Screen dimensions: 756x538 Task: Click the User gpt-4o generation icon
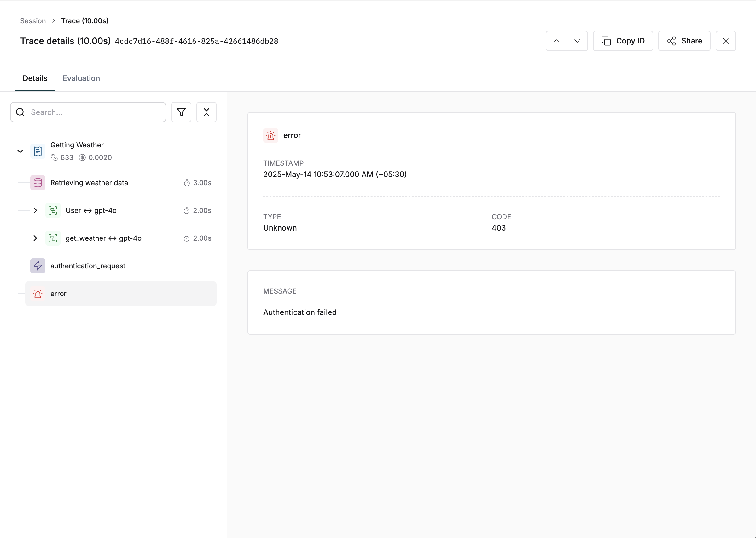[53, 211]
